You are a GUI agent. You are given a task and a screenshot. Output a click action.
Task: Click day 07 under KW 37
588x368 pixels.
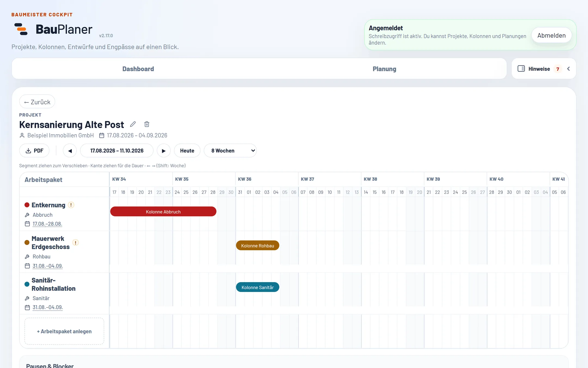pyautogui.click(x=303, y=192)
